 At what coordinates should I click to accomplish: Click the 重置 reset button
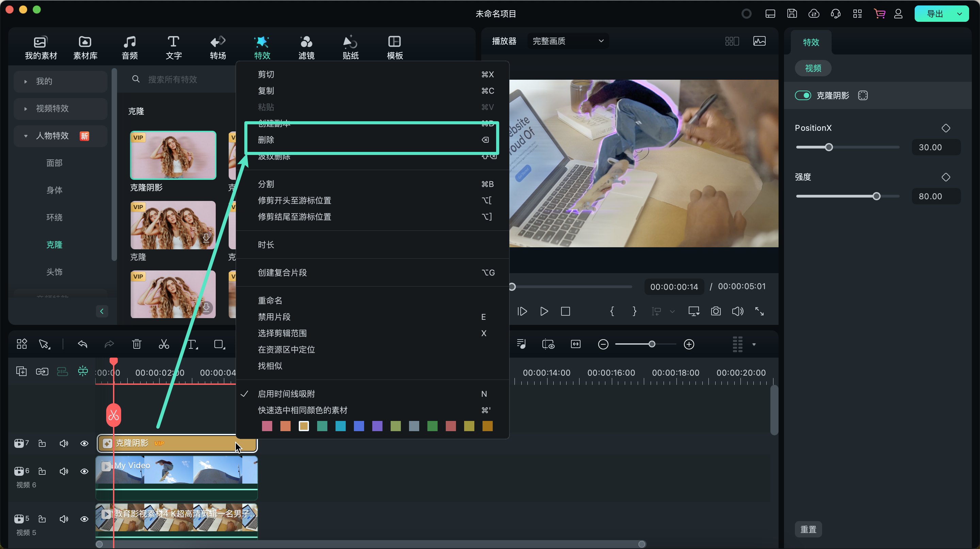pyautogui.click(x=808, y=529)
